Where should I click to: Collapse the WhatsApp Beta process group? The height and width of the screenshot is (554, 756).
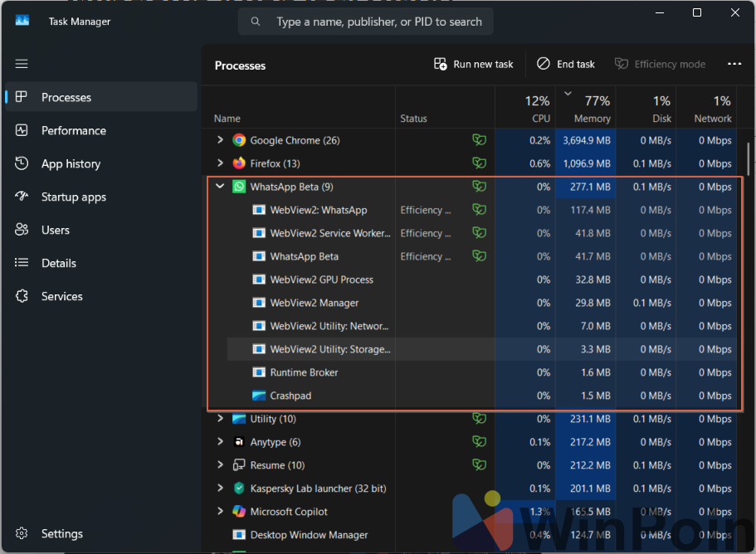(x=221, y=186)
